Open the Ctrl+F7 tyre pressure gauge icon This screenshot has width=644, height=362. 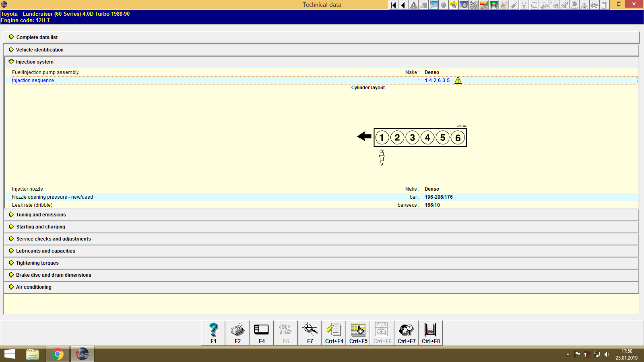click(407, 333)
